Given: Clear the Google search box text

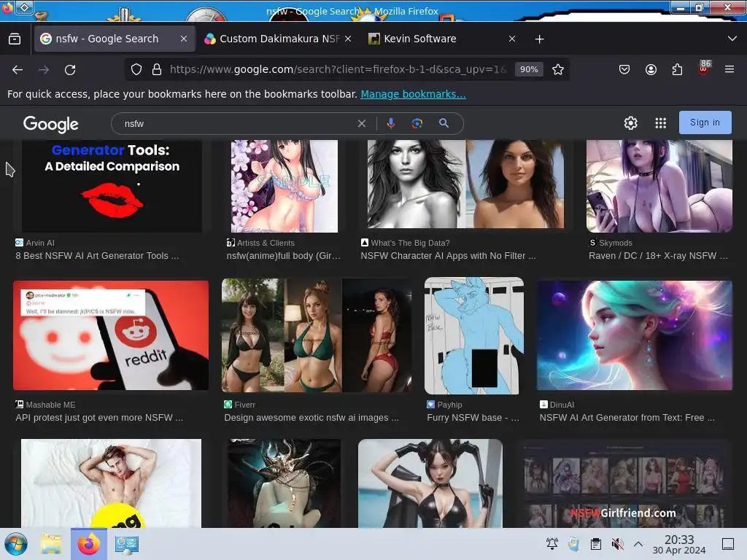Looking at the screenshot, I should tap(362, 124).
